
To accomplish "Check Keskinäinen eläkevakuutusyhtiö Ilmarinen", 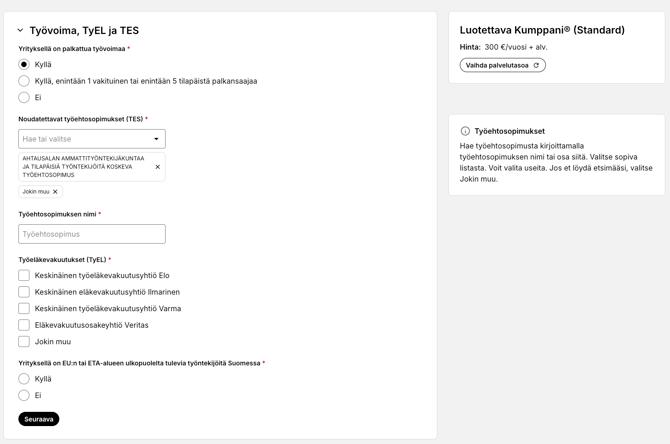I will click(x=24, y=292).
